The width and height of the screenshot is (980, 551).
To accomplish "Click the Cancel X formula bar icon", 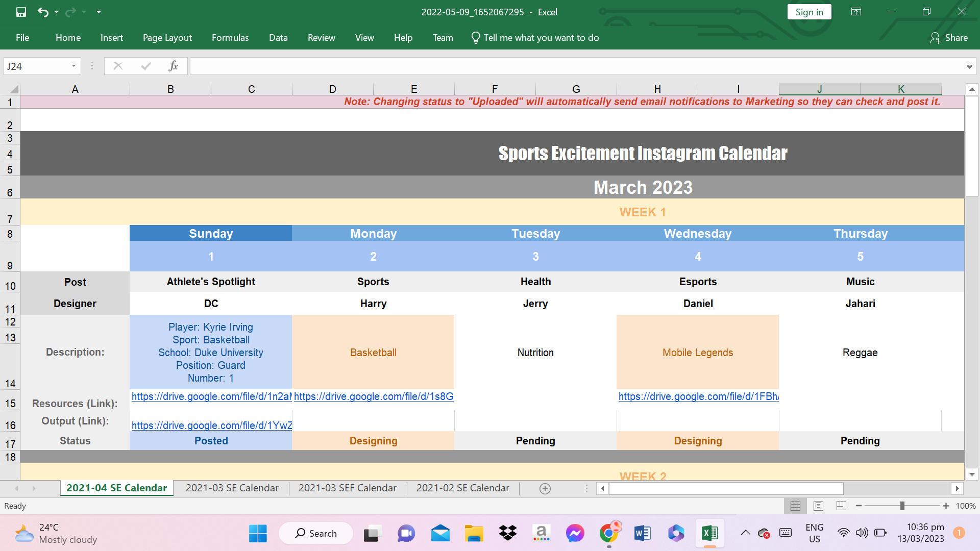I will 118,66.
